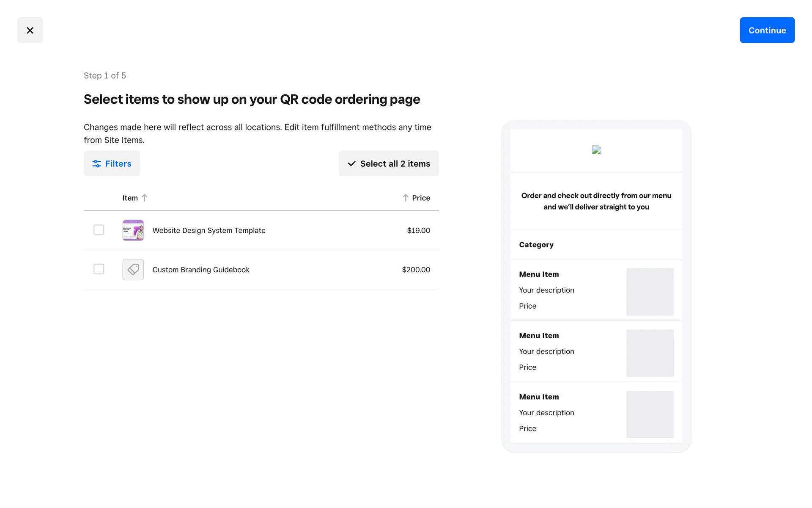Sort by Price column arrow

405,198
